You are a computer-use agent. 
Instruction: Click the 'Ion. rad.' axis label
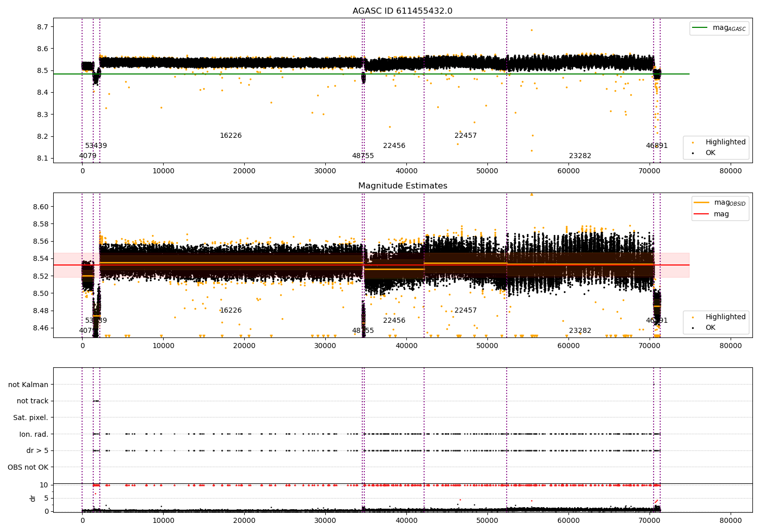coord(34,434)
